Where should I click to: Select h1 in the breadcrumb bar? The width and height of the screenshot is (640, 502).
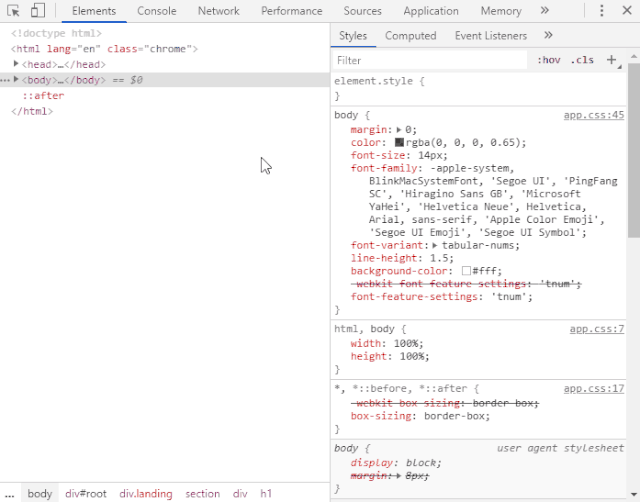[266, 493]
